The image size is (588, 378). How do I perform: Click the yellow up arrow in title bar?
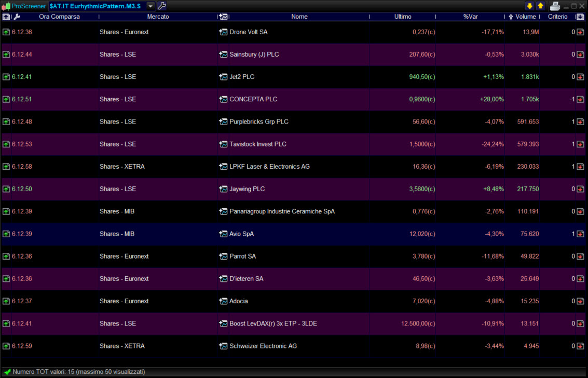click(540, 6)
